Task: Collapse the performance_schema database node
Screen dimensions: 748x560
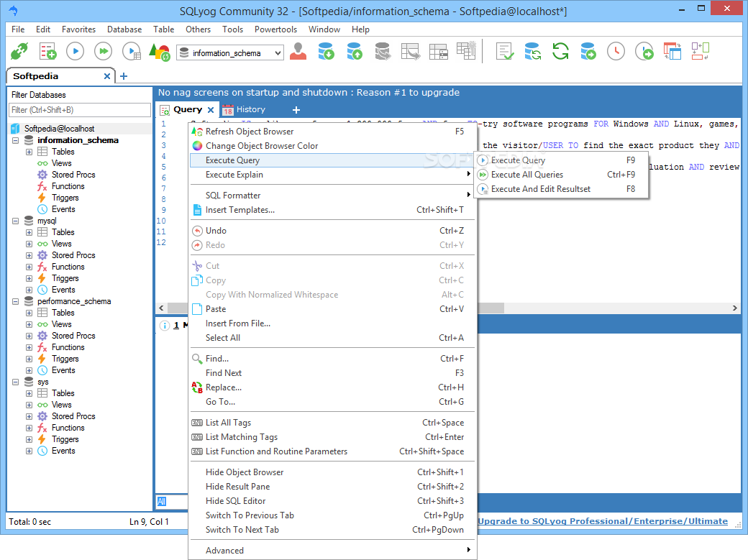Action: [x=15, y=301]
